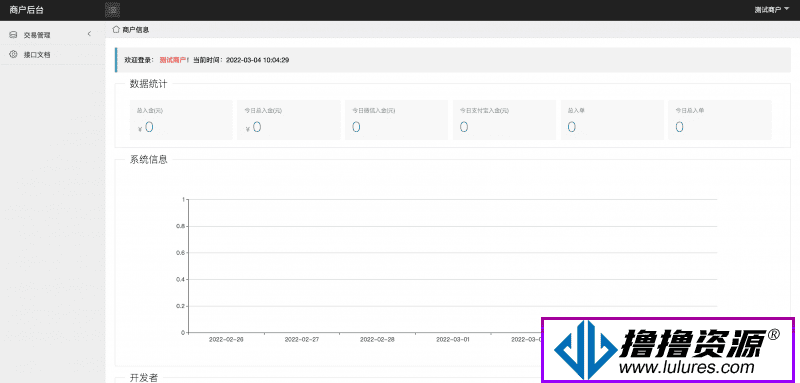
Task: Click the 交易管理 sidebar icon
Action: 14,35
